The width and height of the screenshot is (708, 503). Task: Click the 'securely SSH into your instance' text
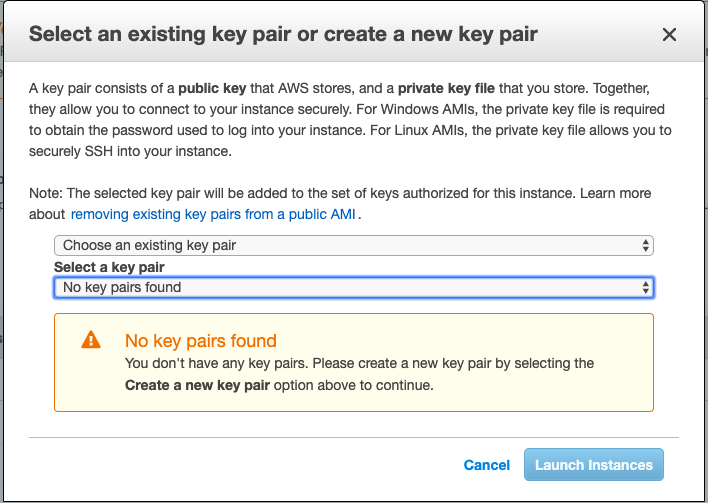(130, 151)
